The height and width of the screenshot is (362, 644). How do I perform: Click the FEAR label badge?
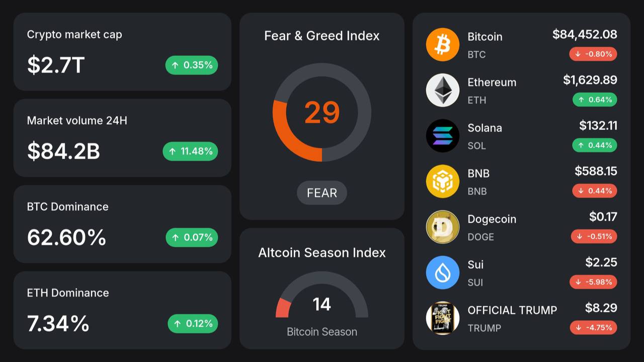click(x=322, y=193)
